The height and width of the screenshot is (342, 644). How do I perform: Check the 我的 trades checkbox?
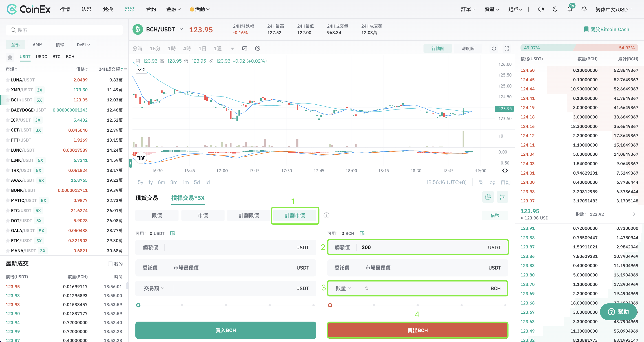(x=110, y=264)
